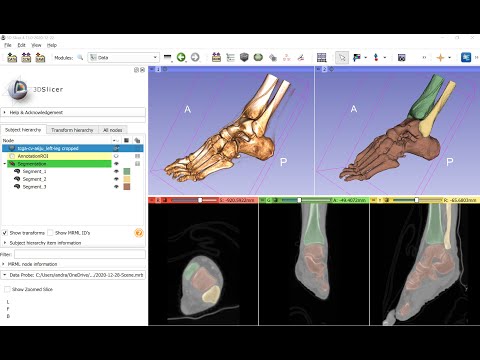Open the Transforms module icon
The height and width of the screenshot is (360, 480).
(x=273, y=58)
